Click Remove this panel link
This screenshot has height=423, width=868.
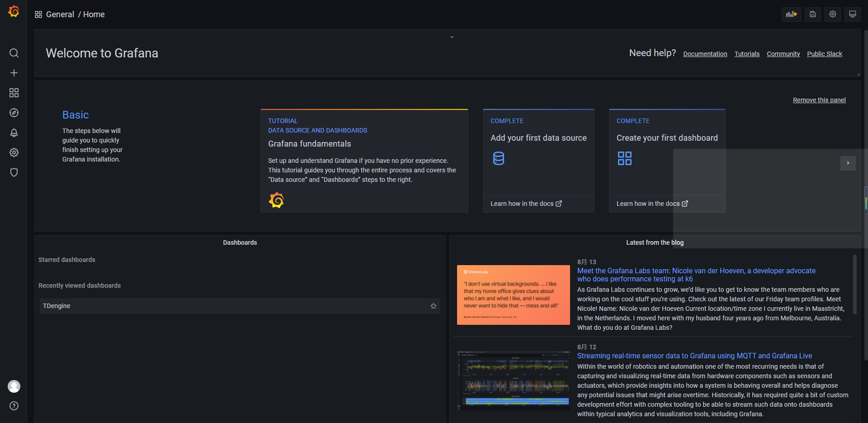[x=819, y=100]
